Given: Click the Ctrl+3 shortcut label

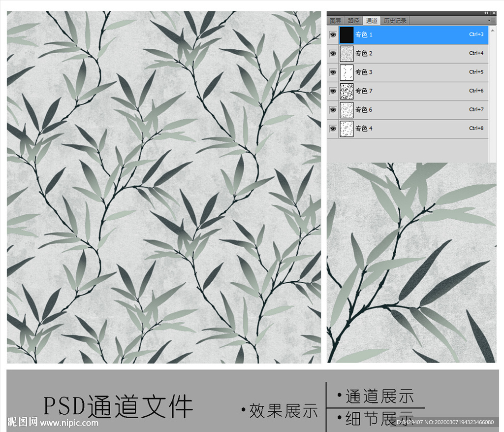Looking at the screenshot, I should pyautogui.click(x=476, y=34).
